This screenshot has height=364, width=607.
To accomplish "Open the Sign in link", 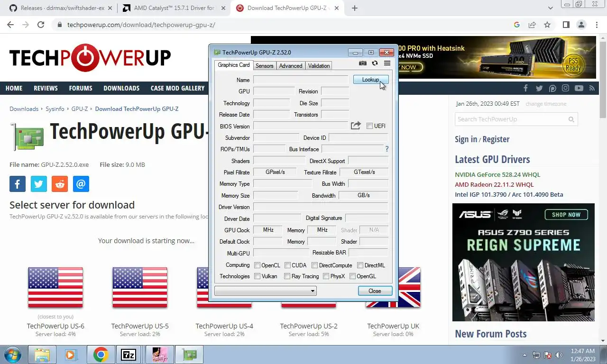I will (466, 139).
